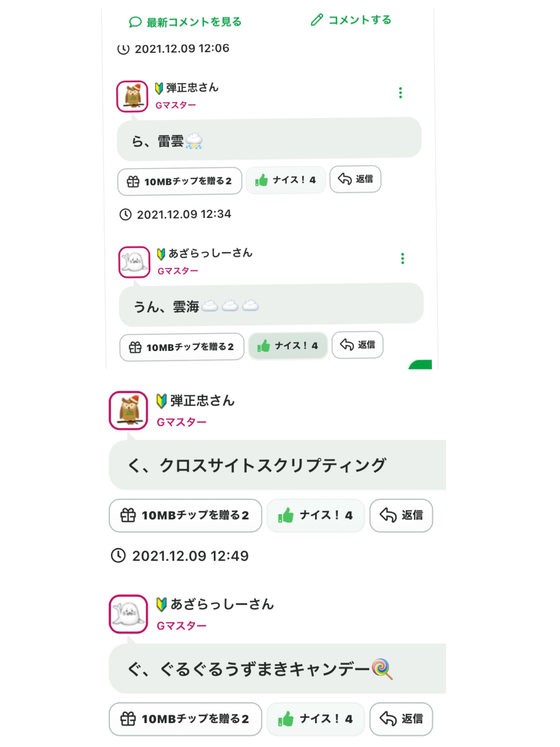The height and width of the screenshot is (747, 560).
Task: Tap コメントする to write a comment
Action: (x=351, y=20)
